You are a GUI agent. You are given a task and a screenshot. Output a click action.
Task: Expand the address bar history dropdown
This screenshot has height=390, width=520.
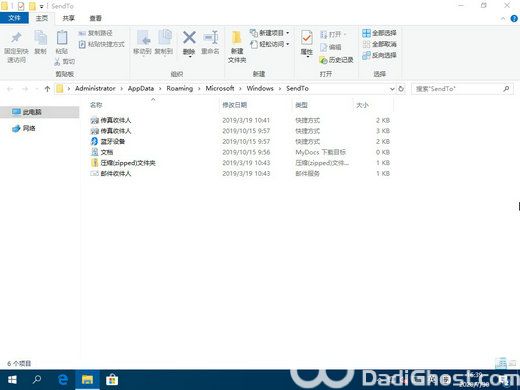(392, 89)
